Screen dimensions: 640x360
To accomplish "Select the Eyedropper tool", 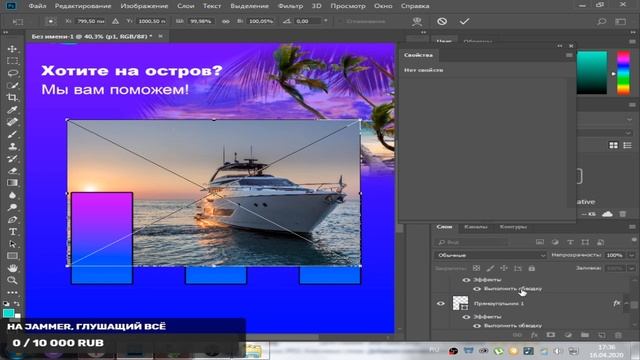I will [12, 110].
